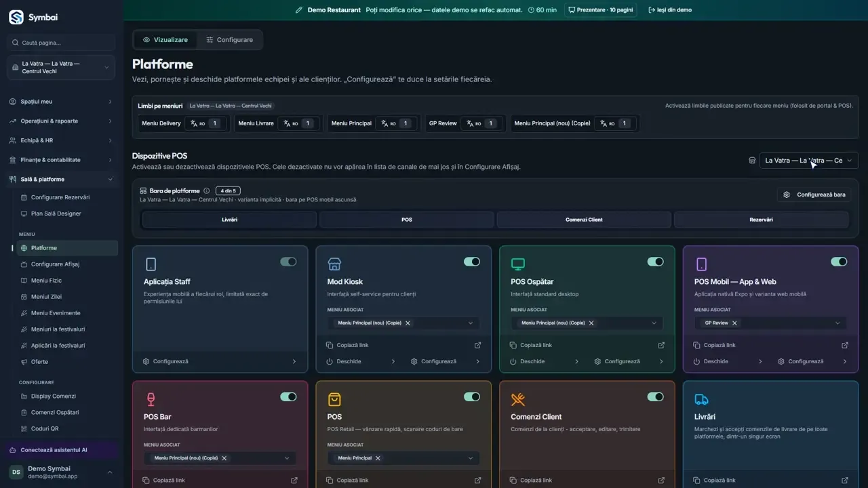Turn off the POS Bar switch
868x488 pixels.
(x=288, y=396)
